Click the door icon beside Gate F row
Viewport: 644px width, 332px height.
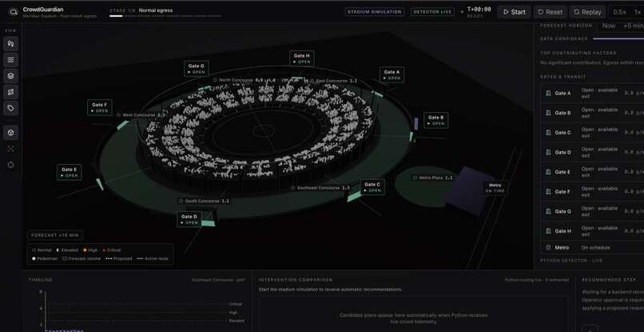pyautogui.click(x=548, y=192)
